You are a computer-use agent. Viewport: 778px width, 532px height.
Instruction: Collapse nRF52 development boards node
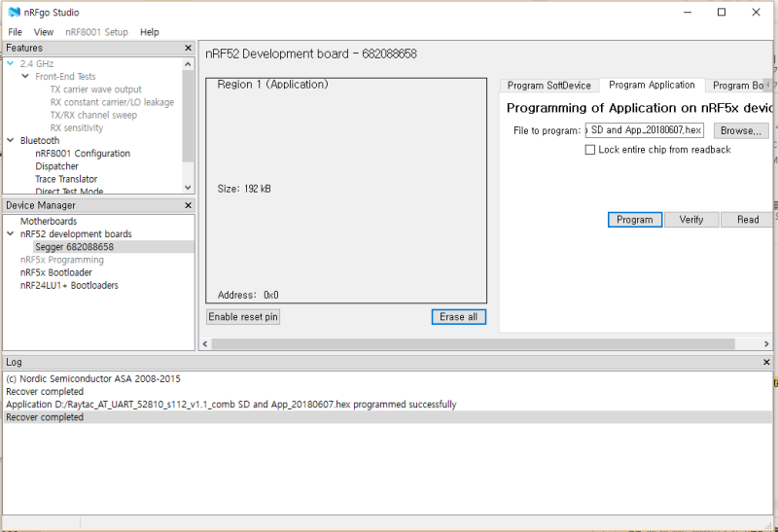click(x=11, y=233)
